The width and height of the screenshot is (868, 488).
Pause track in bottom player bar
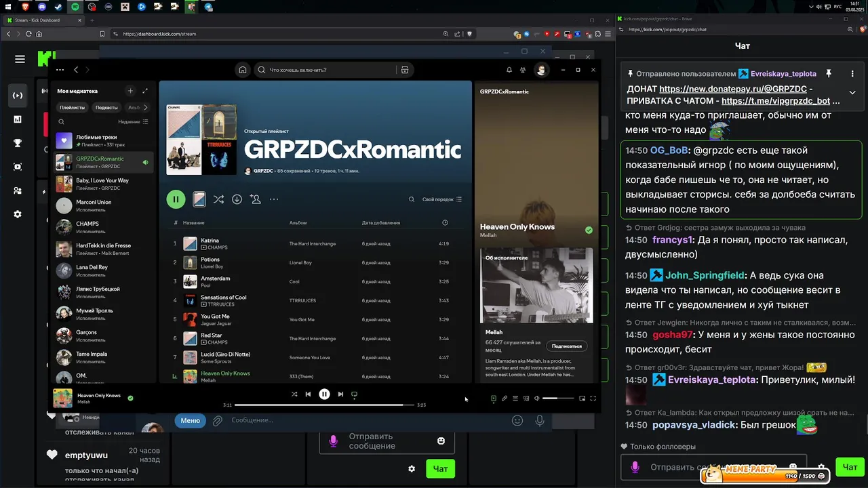pyautogui.click(x=324, y=394)
